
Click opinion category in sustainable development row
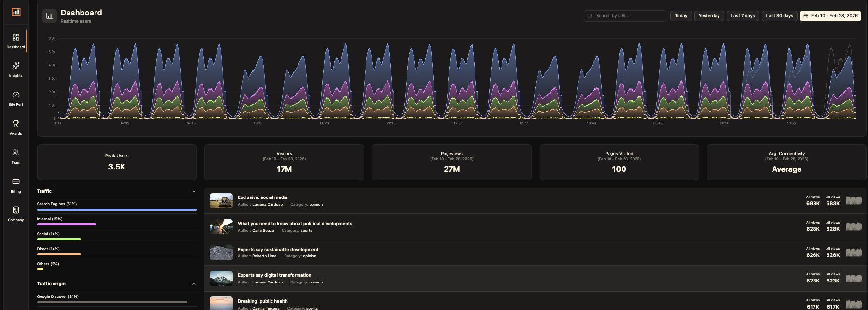click(x=310, y=256)
